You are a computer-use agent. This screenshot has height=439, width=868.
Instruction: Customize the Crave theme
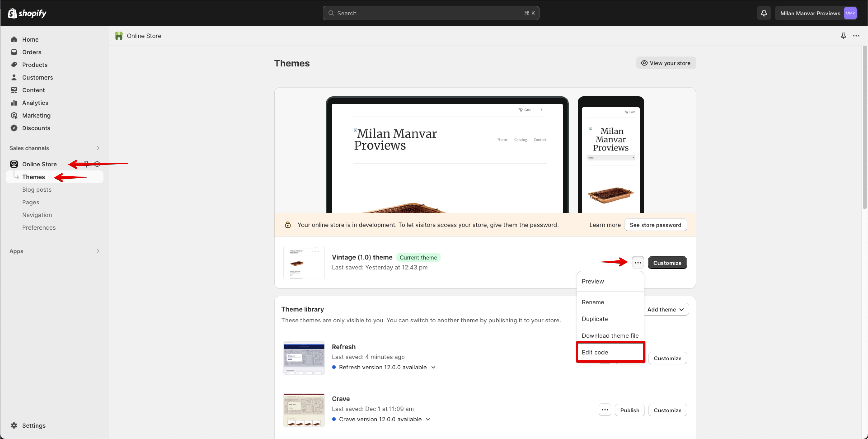coord(668,410)
